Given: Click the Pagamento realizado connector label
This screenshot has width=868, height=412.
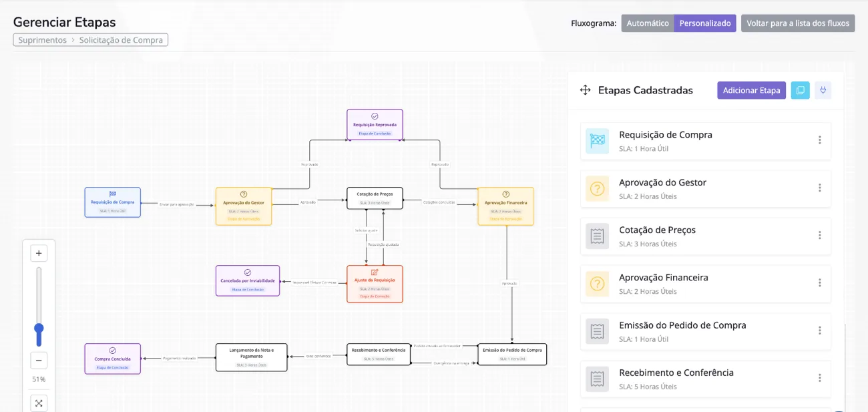Looking at the screenshot, I should (180, 359).
